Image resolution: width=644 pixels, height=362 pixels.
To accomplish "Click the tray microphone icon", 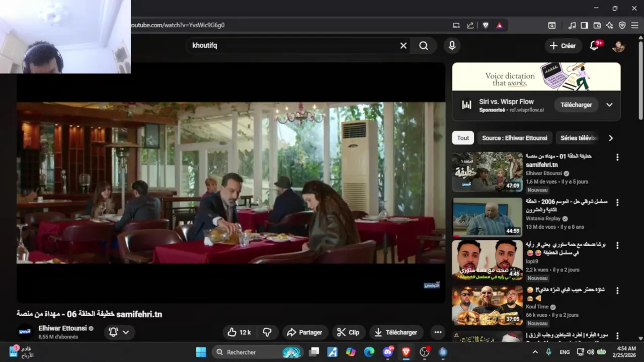I will 548,352.
